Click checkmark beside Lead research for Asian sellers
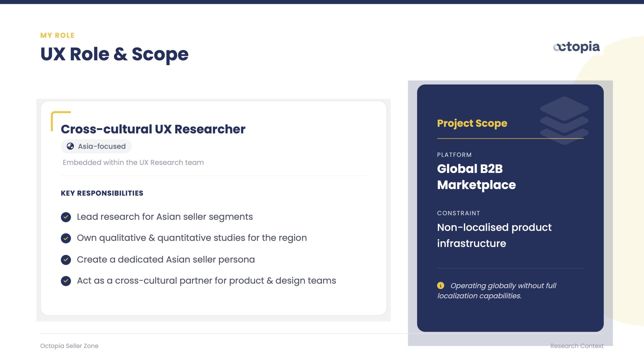 [66, 217]
